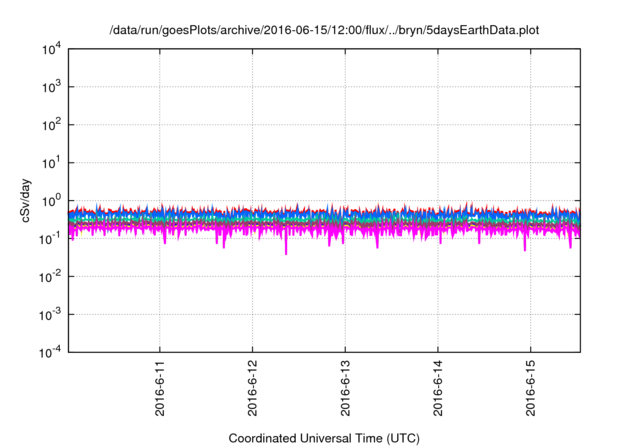Click the plot title file path
Screen dimensions: 640x448
point(324,30)
